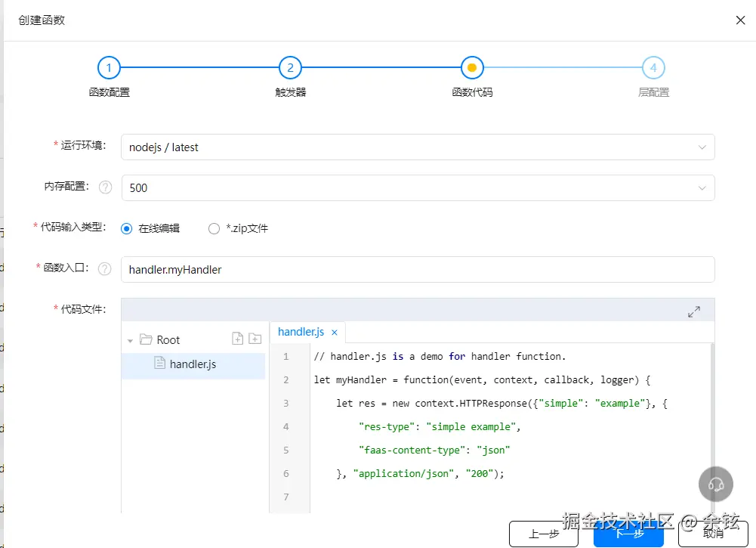Go to step 1 函数配置
Image resolution: width=756 pixels, height=548 pixels.
[x=109, y=68]
